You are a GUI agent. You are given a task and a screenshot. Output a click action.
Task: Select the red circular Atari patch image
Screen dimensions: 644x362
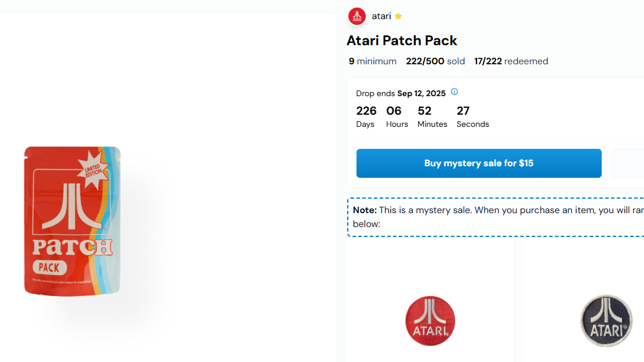tap(430, 320)
